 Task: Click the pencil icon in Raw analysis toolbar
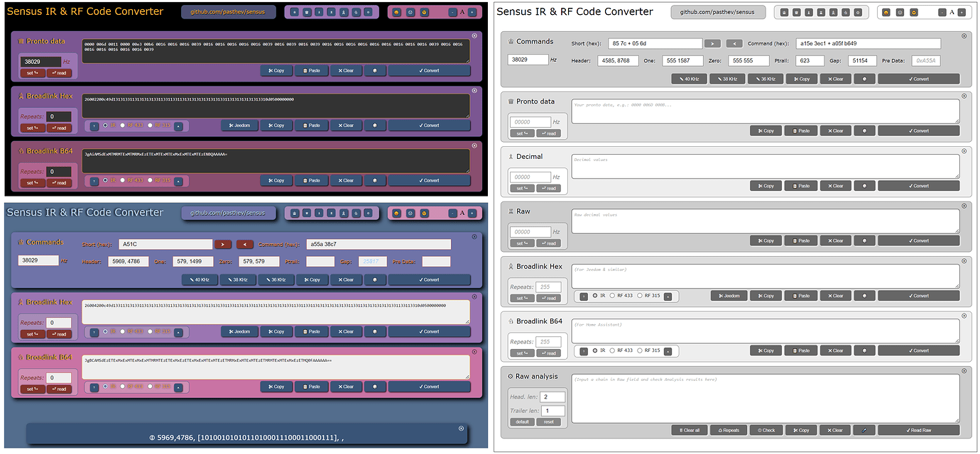864,429
